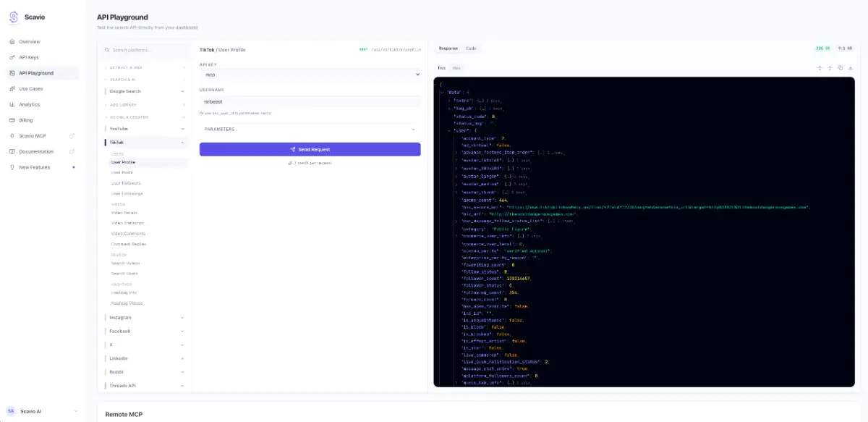Screen dimensions: 868x422
Task: Expand the "advance_feature_item_order" JSON node
Action: point(456,153)
